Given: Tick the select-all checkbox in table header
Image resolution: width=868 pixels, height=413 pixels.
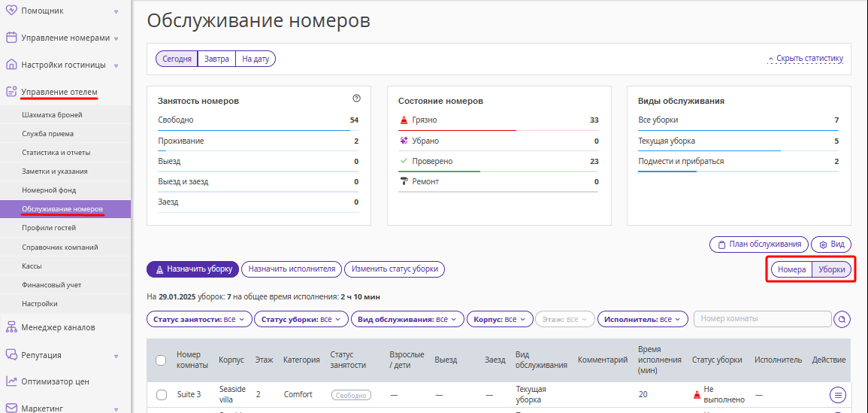Looking at the screenshot, I should tap(161, 360).
